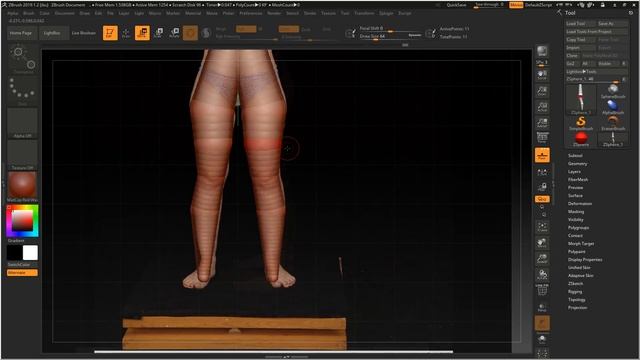Toggle the Persp perspective icon
Screen dimensions: 640x360
(542, 138)
